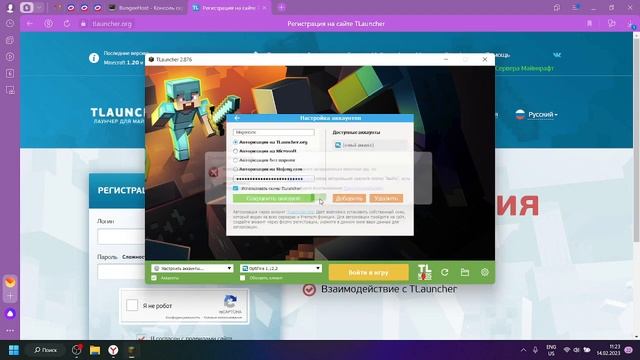Click the orange mail icon in browser sidebar
The width and height of the screenshot is (640, 360).
(x=10, y=282)
